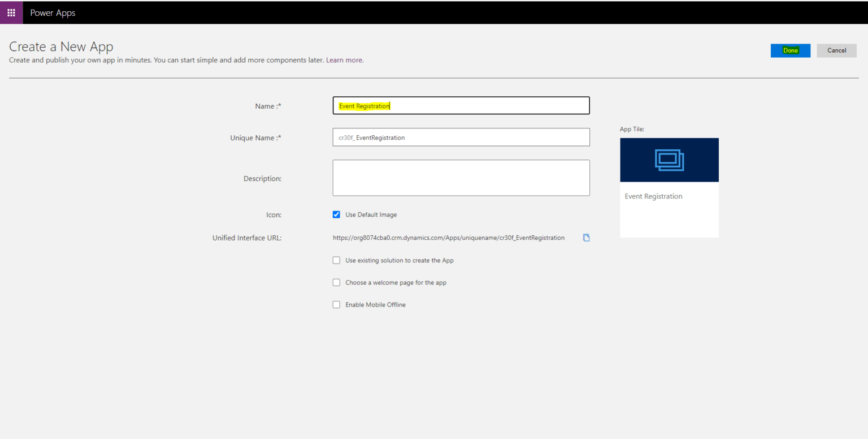Select the Unique Name field text

(x=461, y=137)
